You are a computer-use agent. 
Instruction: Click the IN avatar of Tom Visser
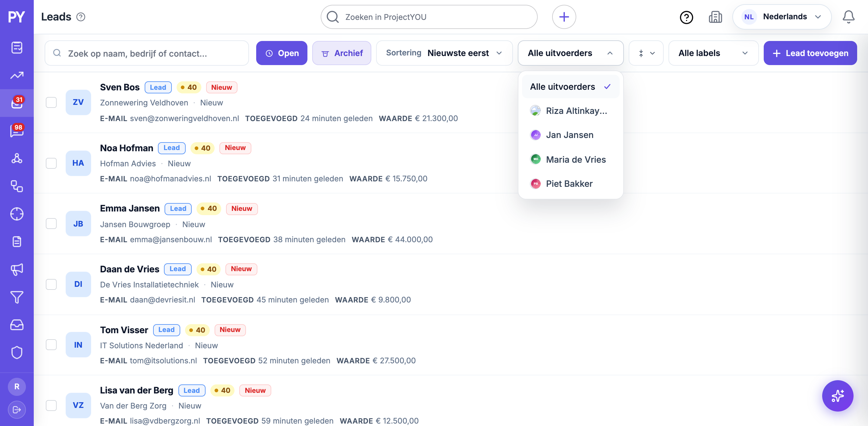(78, 345)
